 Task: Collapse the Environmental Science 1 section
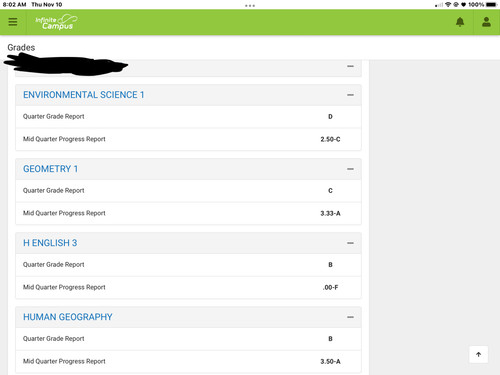point(350,95)
